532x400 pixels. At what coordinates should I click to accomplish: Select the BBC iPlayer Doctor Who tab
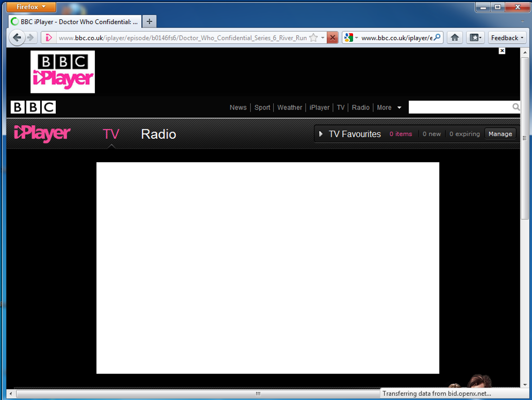pyautogui.click(x=75, y=22)
